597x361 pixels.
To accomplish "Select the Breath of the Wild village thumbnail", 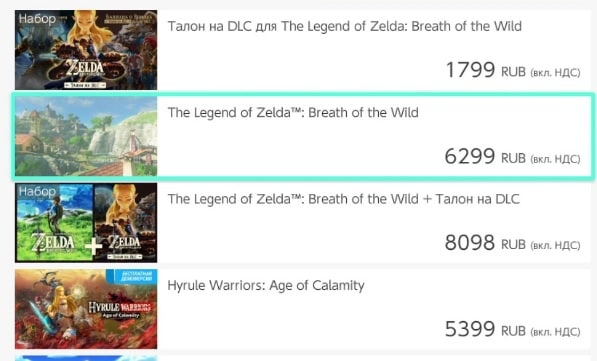I will click(x=86, y=136).
